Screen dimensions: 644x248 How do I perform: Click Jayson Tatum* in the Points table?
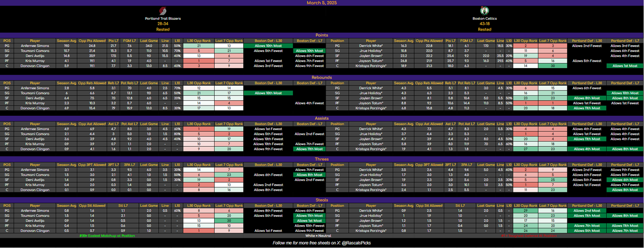[370, 61]
